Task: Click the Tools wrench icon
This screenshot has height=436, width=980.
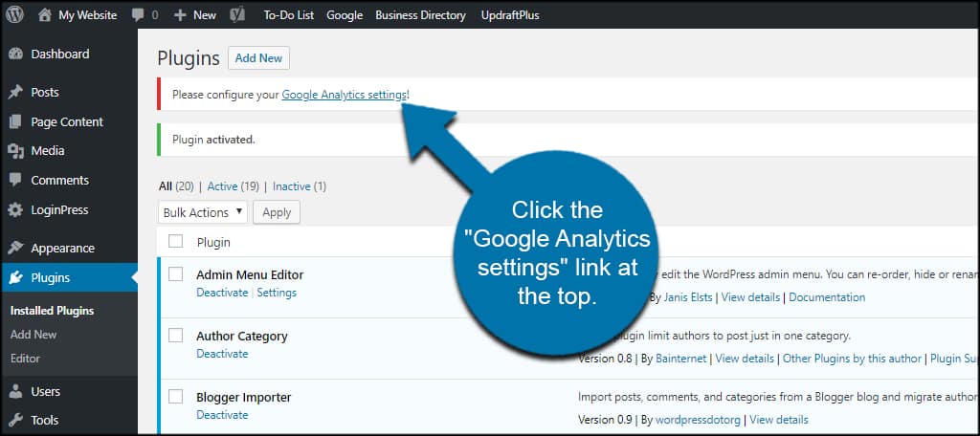Action: tap(15, 420)
